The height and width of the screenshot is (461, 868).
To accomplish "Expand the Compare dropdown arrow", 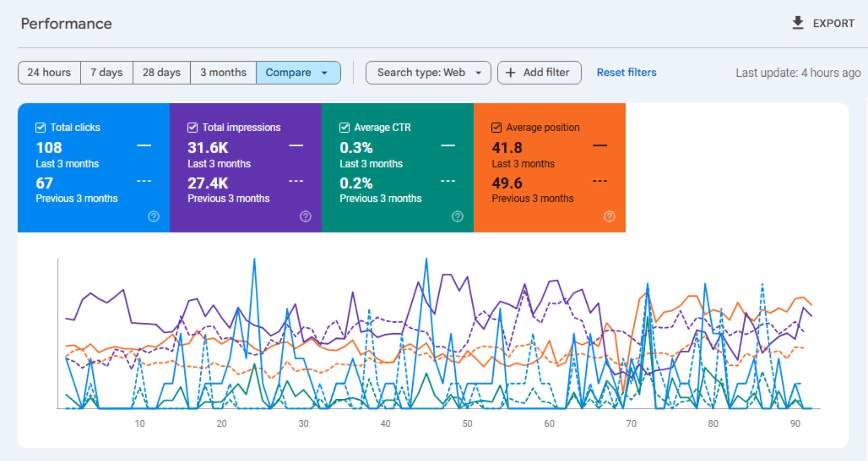I will [x=324, y=73].
